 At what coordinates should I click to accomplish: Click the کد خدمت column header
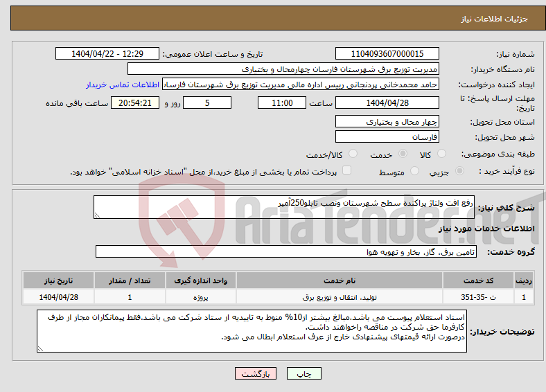[479, 280]
